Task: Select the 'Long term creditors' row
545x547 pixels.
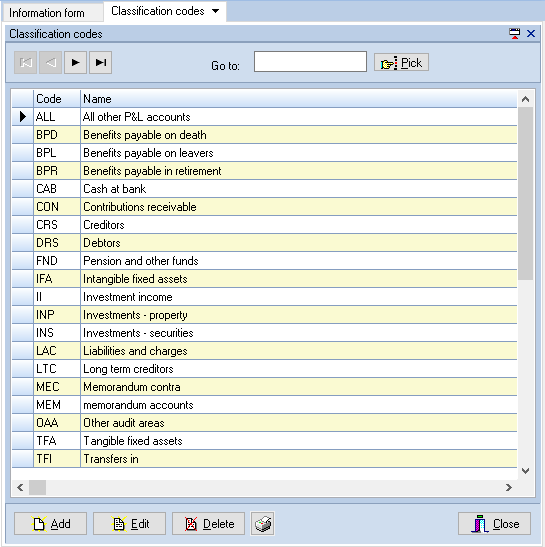Action: 264,369
